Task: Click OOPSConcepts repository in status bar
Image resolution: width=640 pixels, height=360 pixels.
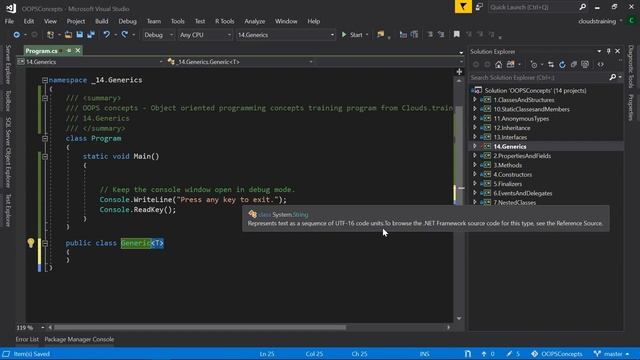Action: pyautogui.click(x=557, y=354)
